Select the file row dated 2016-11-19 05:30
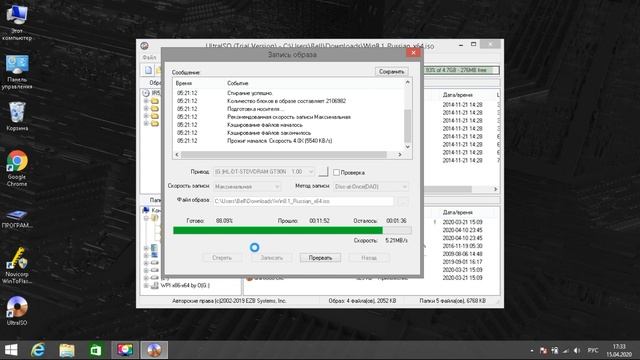This screenshot has height=360, width=640. [462, 246]
